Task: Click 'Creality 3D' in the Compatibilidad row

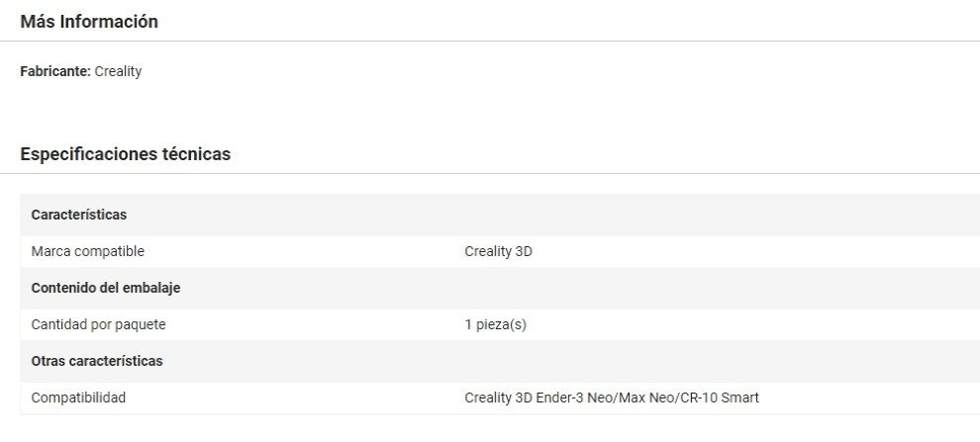Action: pyautogui.click(x=498, y=398)
